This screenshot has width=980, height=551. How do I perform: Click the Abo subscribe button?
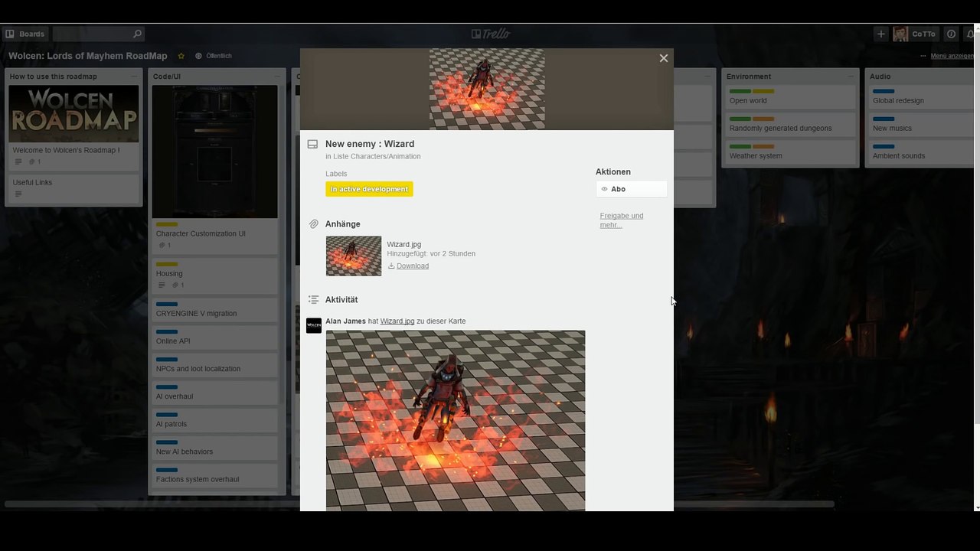[x=632, y=189]
